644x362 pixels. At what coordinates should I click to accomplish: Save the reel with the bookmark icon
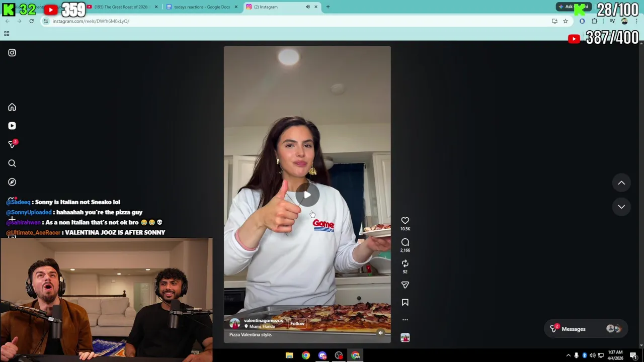(x=405, y=302)
